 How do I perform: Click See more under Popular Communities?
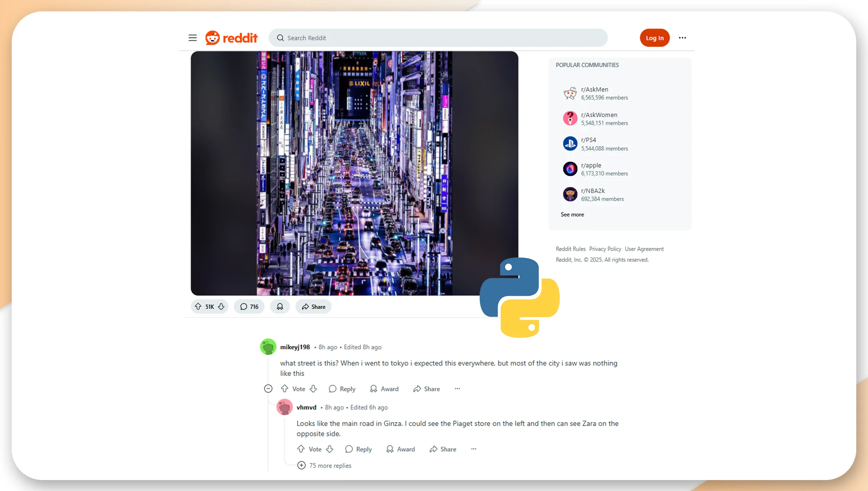coord(572,214)
